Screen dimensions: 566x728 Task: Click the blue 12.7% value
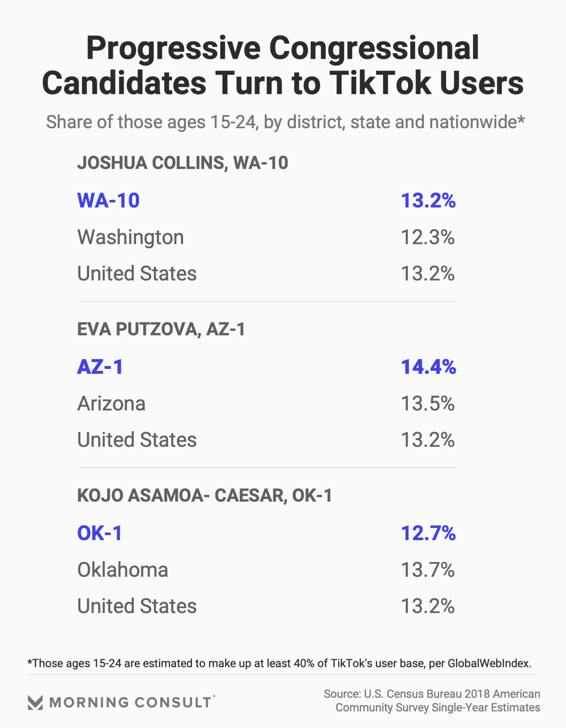428,533
